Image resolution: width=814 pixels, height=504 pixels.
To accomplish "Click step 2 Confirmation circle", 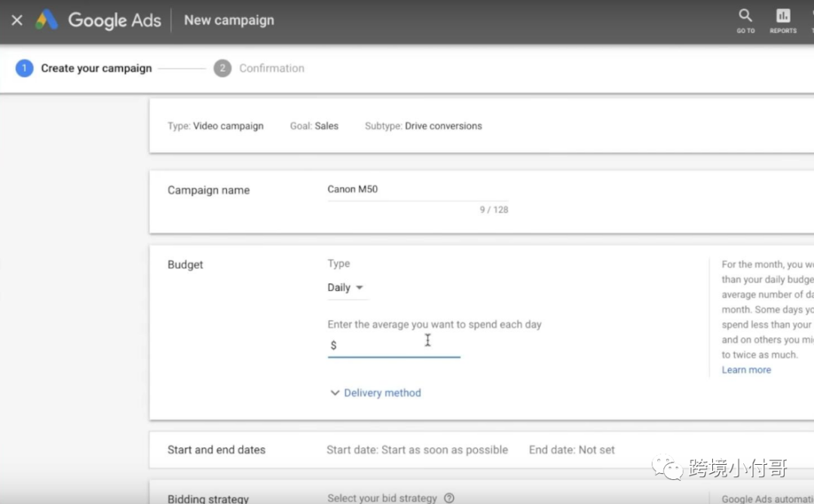I will (222, 69).
